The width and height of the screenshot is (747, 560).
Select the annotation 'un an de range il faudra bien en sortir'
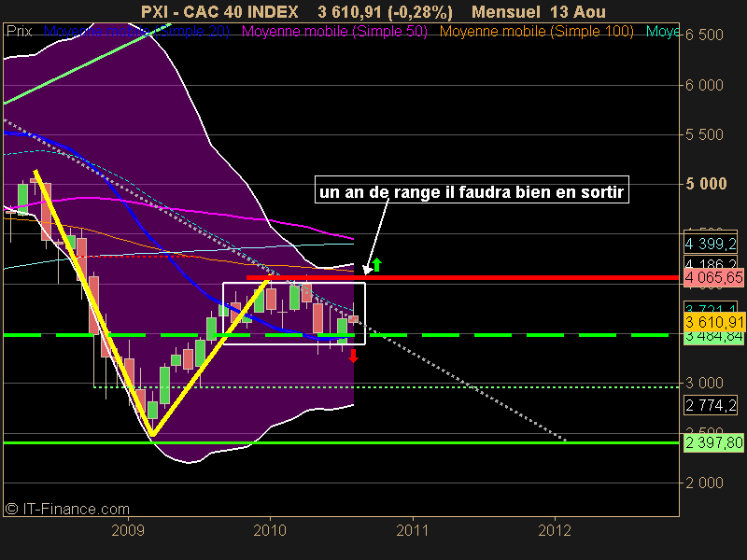tap(472, 190)
